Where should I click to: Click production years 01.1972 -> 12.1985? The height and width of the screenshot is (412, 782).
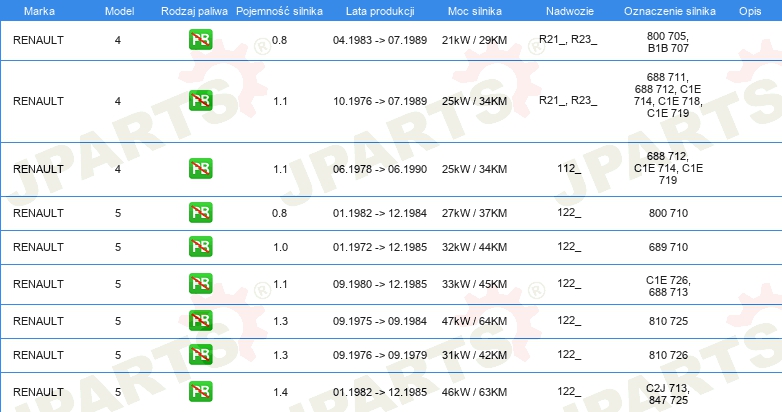click(x=380, y=247)
